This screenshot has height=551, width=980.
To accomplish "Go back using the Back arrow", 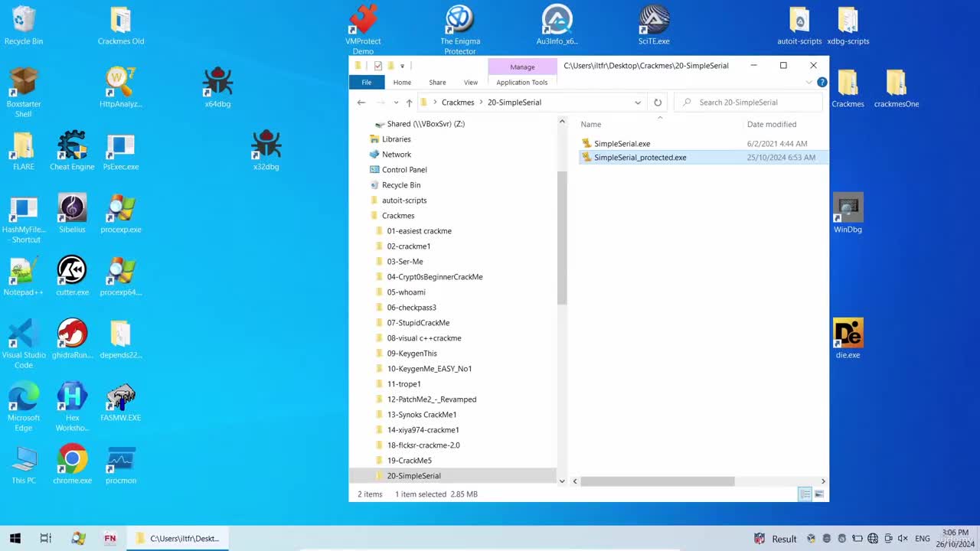I will (361, 103).
